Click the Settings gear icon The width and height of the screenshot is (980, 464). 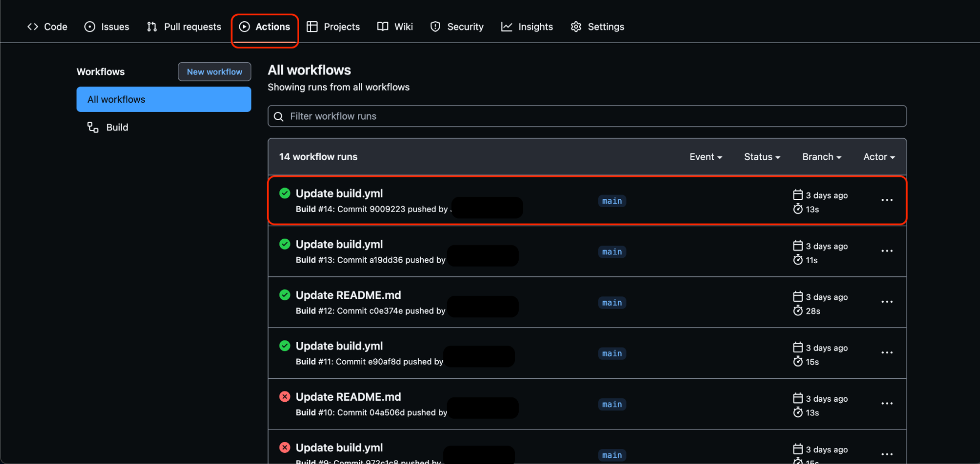576,27
